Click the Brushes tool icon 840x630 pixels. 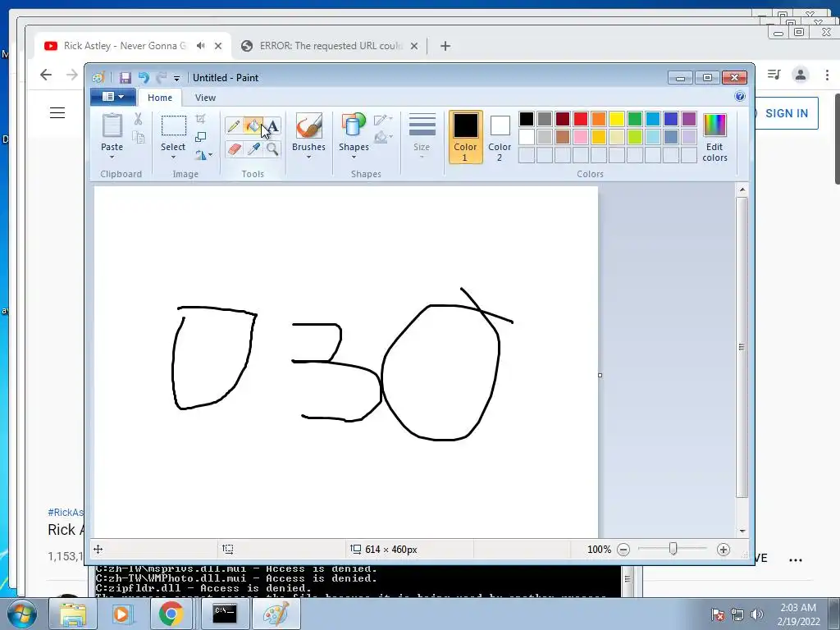pos(308,126)
